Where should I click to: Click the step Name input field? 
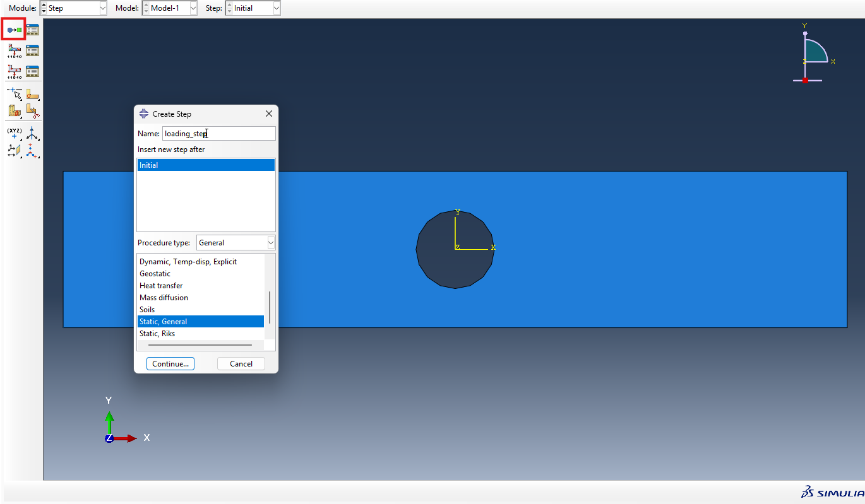click(218, 134)
